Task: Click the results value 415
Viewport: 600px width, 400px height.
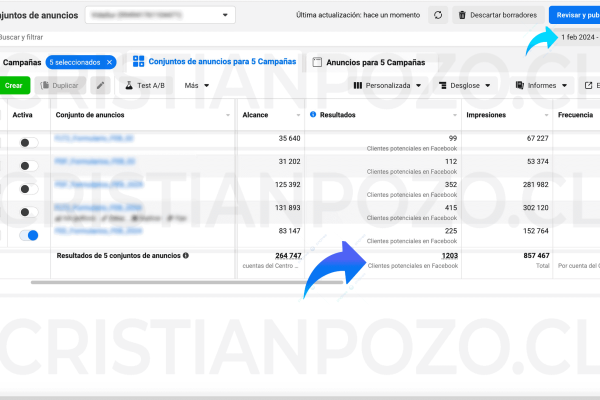Action: pos(451,207)
